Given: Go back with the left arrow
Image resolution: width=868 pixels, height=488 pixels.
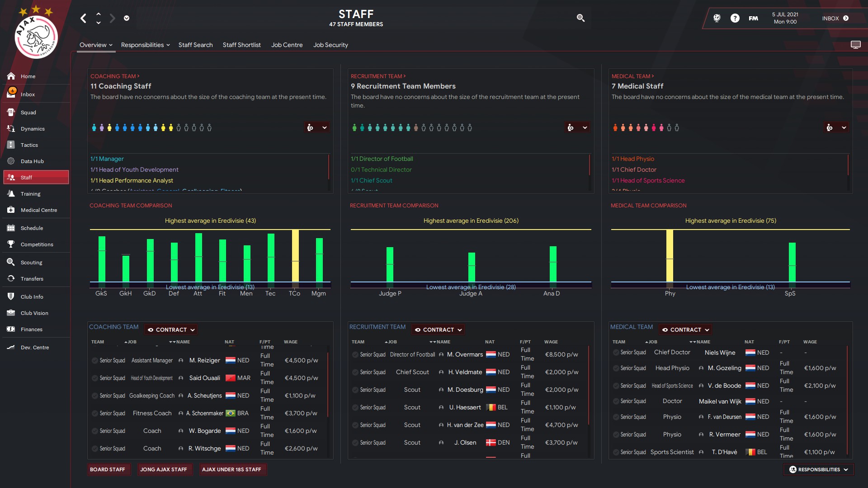Looking at the screenshot, I should 83,18.
